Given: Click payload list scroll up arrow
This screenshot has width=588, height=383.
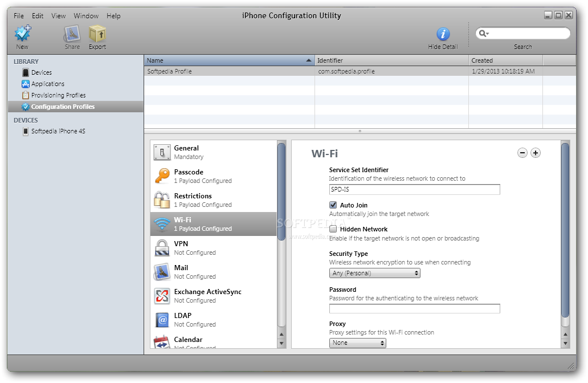Looking at the screenshot, I should [x=281, y=334].
